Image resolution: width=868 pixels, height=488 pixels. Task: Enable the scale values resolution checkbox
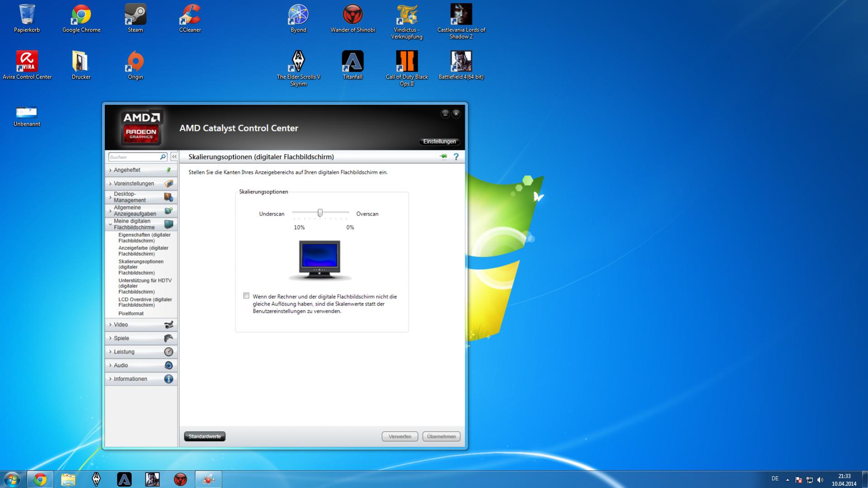246,296
